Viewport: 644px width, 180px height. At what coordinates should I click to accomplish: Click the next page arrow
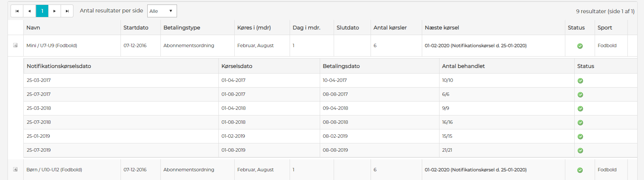pyautogui.click(x=55, y=11)
